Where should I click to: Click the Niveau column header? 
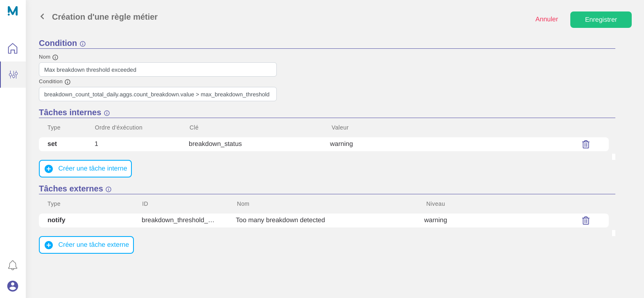point(435,204)
